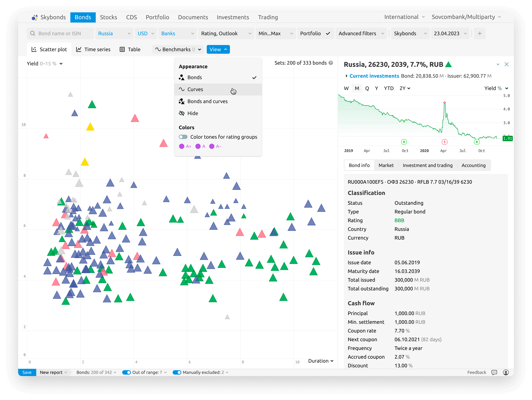Click the grey triangle bond near yield 2
Viewport: 532px width, 400px height.
click(x=227, y=317)
